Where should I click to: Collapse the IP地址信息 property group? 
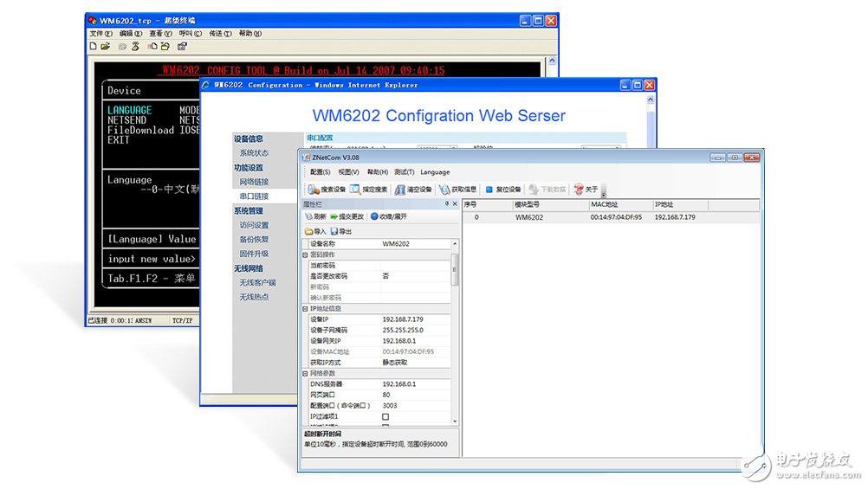coord(305,308)
